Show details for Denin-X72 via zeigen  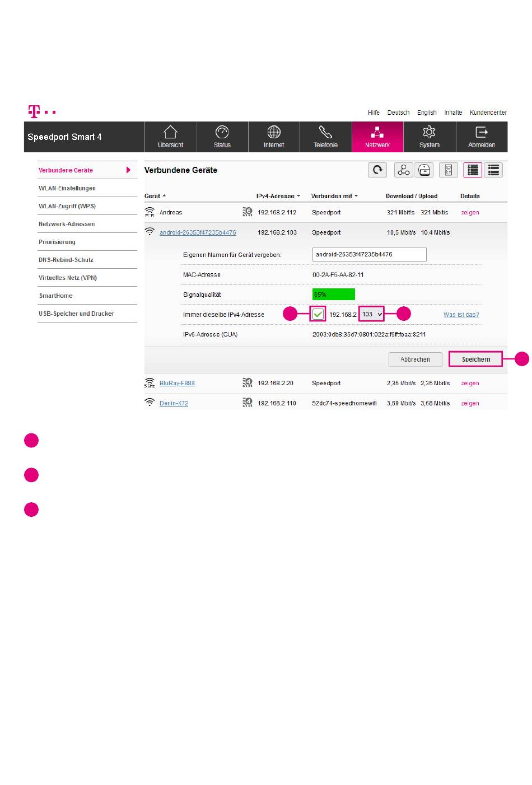click(x=470, y=403)
